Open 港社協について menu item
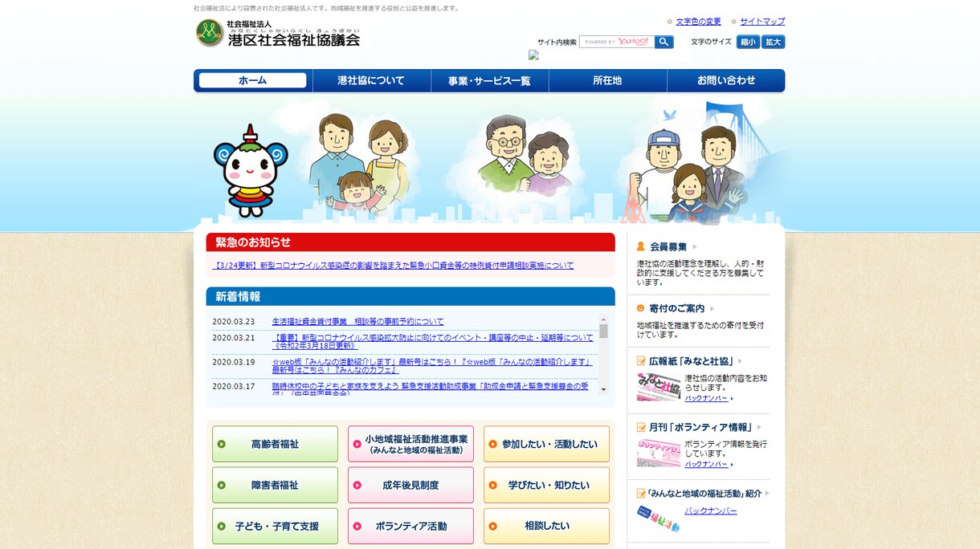The height and width of the screenshot is (549, 980). (371, 80)
